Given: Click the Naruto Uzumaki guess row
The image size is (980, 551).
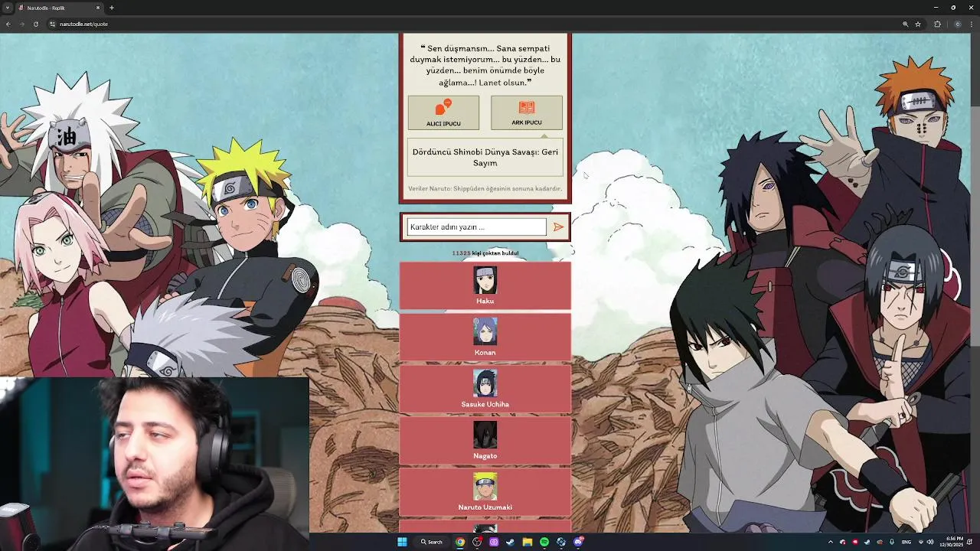Looking at the screenshot, I should (485, 492).
